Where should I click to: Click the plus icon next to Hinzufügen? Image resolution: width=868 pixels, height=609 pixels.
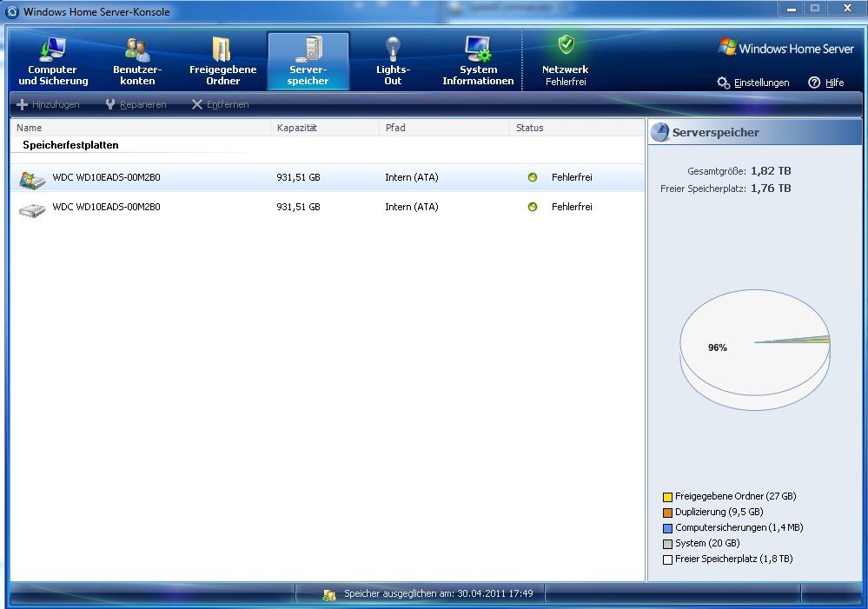[22, 104]
